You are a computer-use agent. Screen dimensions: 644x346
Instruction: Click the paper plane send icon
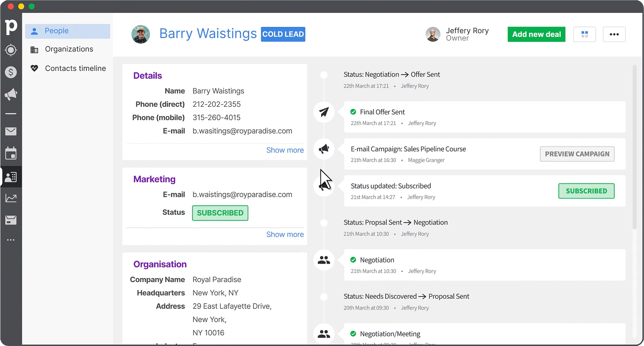[x=323, y=112]
